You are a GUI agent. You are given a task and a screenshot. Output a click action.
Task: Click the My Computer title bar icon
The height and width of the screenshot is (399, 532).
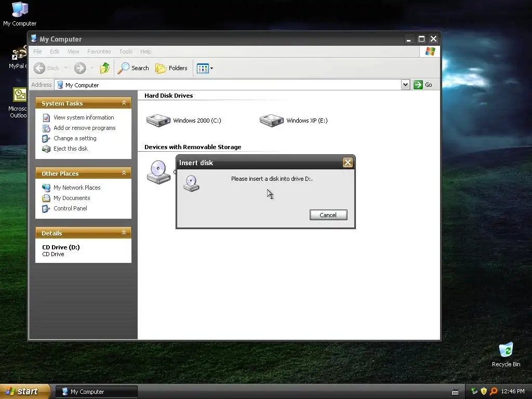[34, 38]
